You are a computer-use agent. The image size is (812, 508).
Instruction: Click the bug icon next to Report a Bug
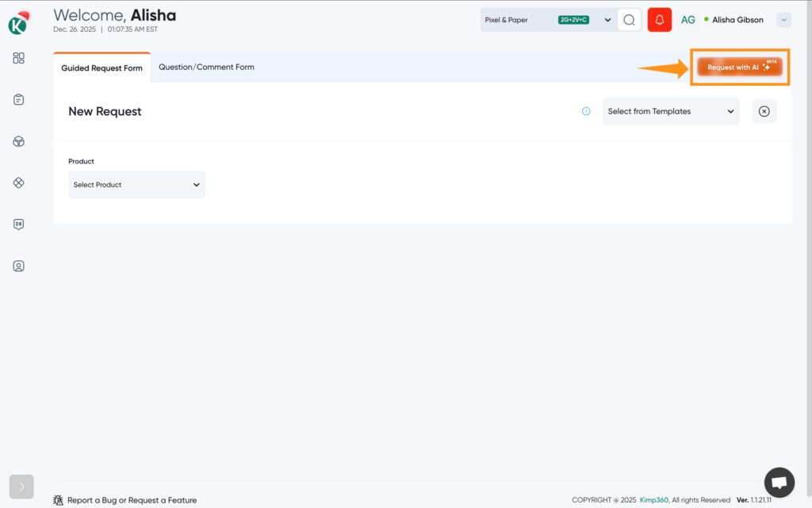click(58, 500)
